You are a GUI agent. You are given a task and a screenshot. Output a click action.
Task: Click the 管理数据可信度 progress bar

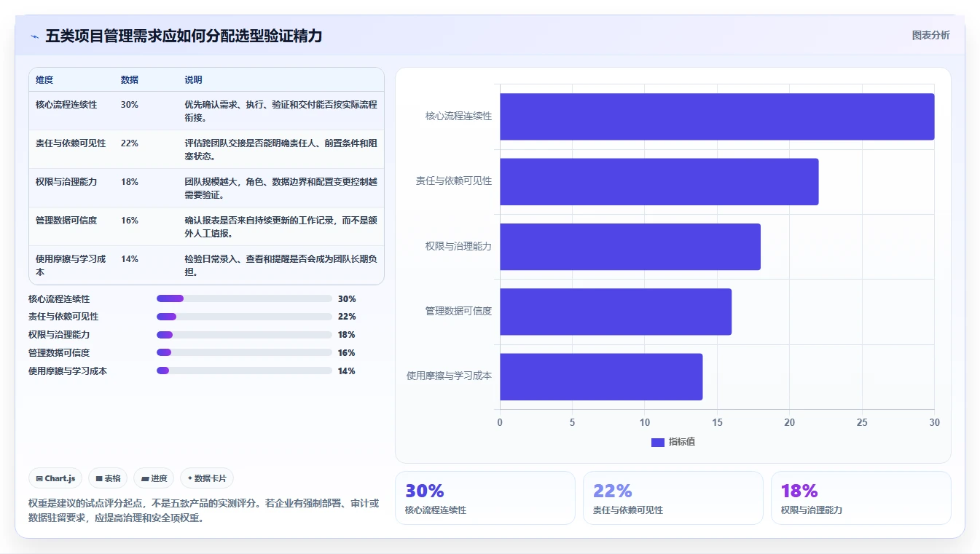[244, 353]
